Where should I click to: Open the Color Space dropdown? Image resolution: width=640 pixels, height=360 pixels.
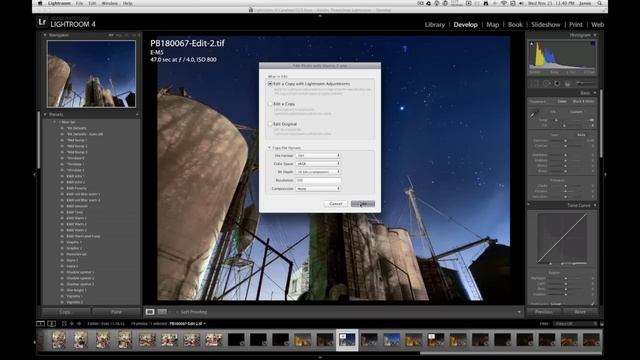[x=318, y=164]
